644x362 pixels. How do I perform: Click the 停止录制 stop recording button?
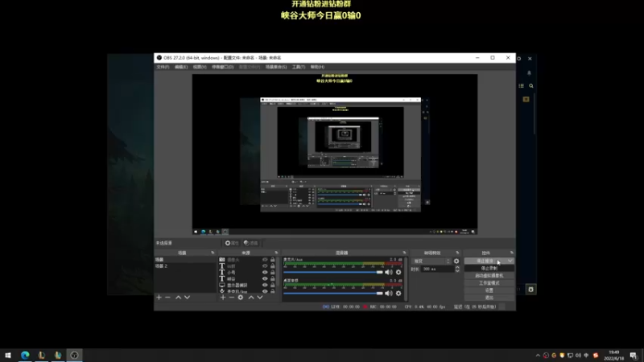pos(489,269)
